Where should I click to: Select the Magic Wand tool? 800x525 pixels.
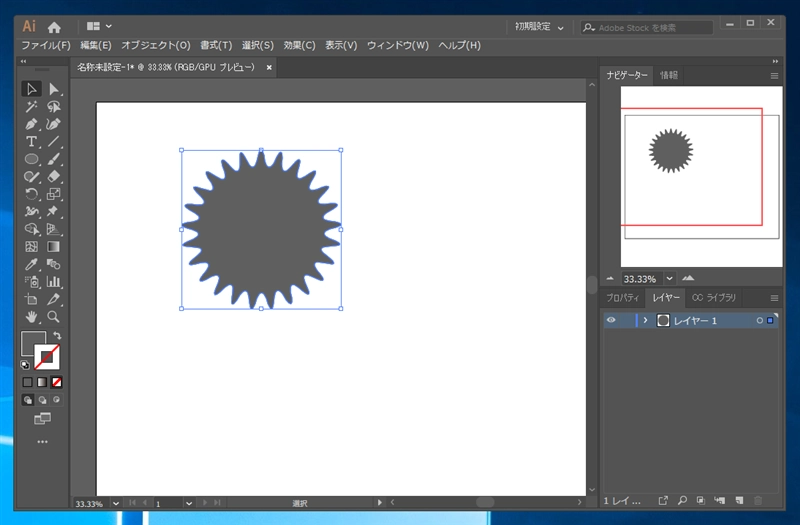click(x=31, y=107)
